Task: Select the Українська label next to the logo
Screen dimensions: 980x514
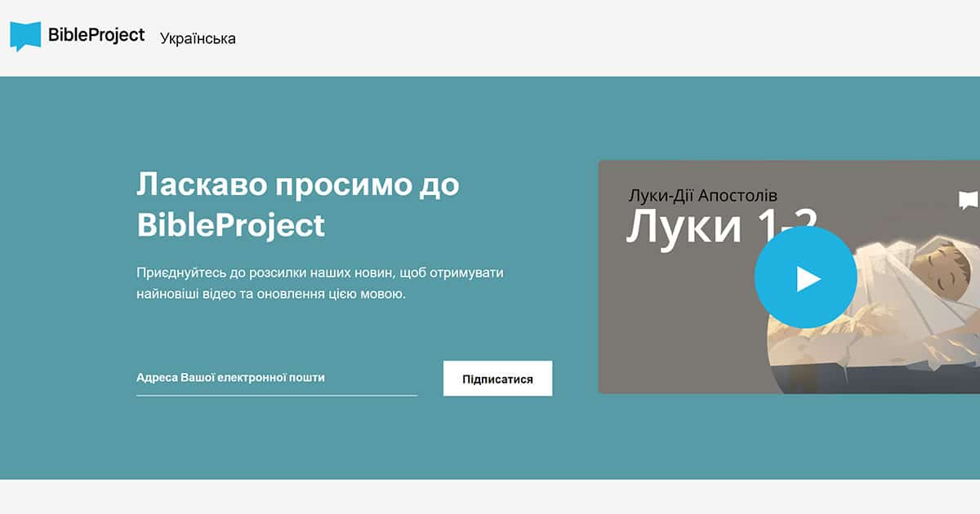Action: tap(198, 38)
